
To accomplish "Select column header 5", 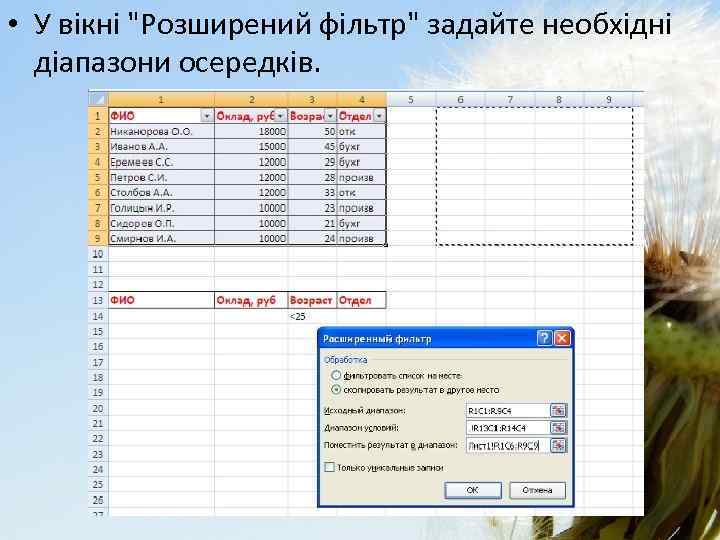I will click(411, 99).
